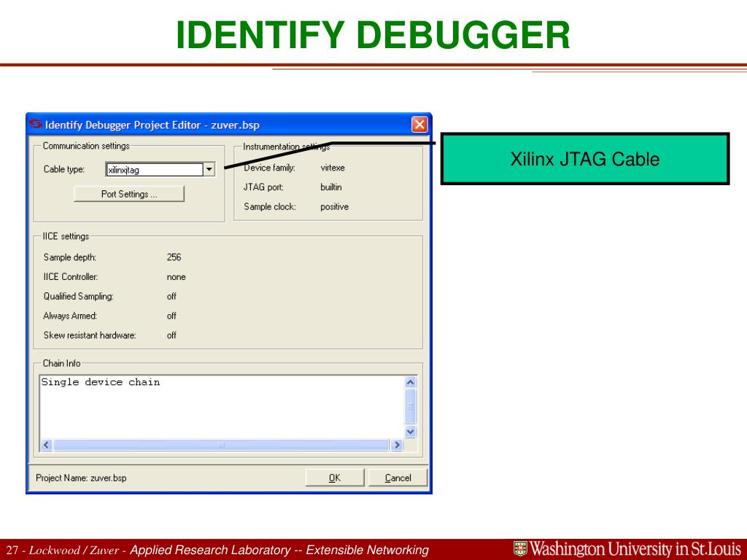Click the horizontal scrollbar thumb in Chain Info
This screenshot has height=560, width=747.
point(221,445)
